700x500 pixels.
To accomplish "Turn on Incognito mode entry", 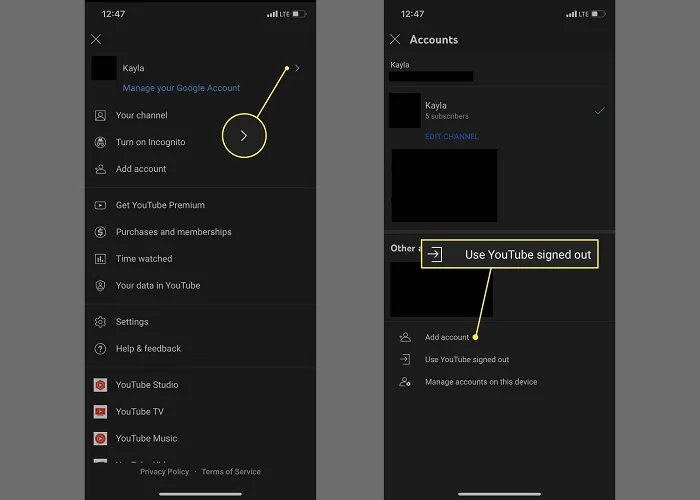I will coord(150,142).
